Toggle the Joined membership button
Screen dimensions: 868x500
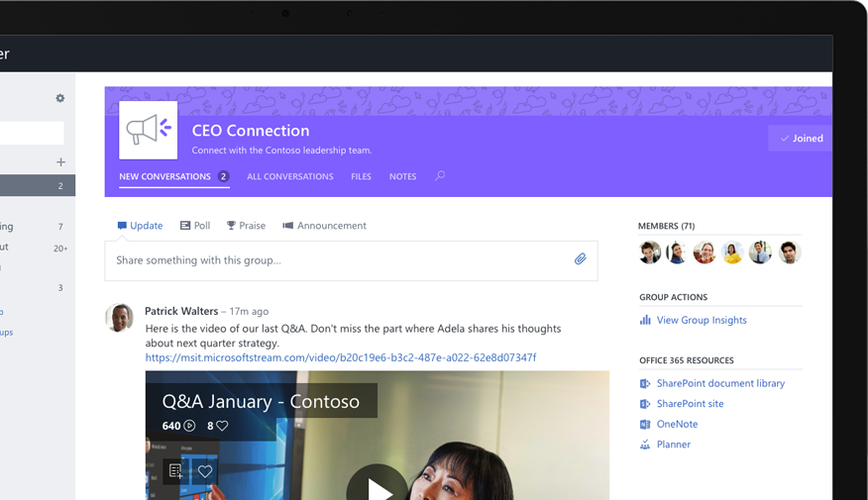801,139
